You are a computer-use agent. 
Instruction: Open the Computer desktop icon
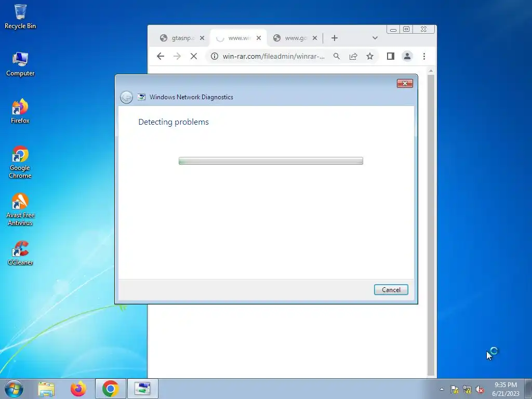(x=20, y=64)
